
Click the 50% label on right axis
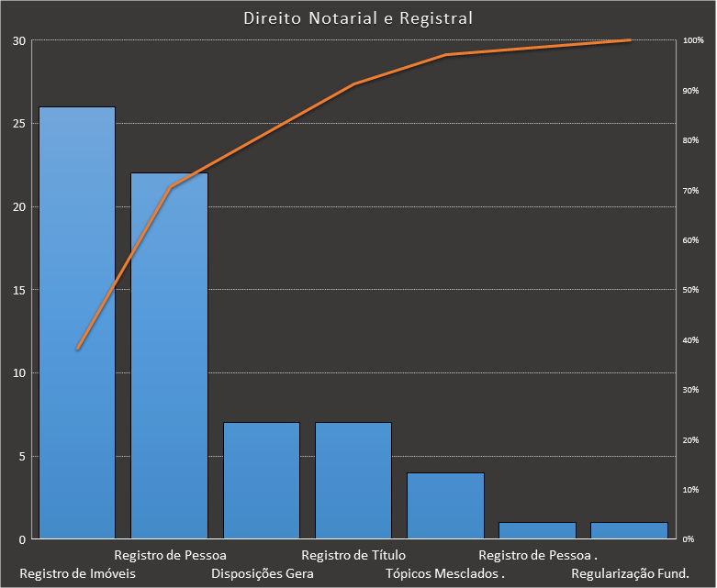[691, 291]
